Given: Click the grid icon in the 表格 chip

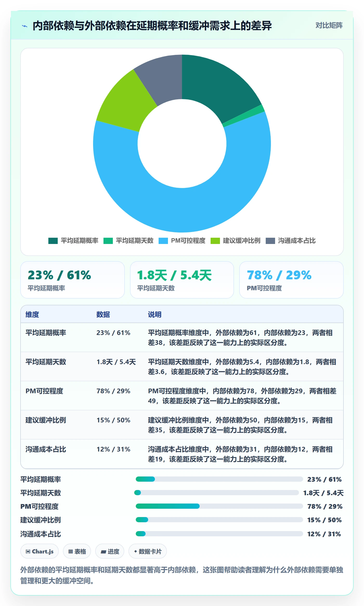Looking at the screenshot, I should click(x=70, y=552).
